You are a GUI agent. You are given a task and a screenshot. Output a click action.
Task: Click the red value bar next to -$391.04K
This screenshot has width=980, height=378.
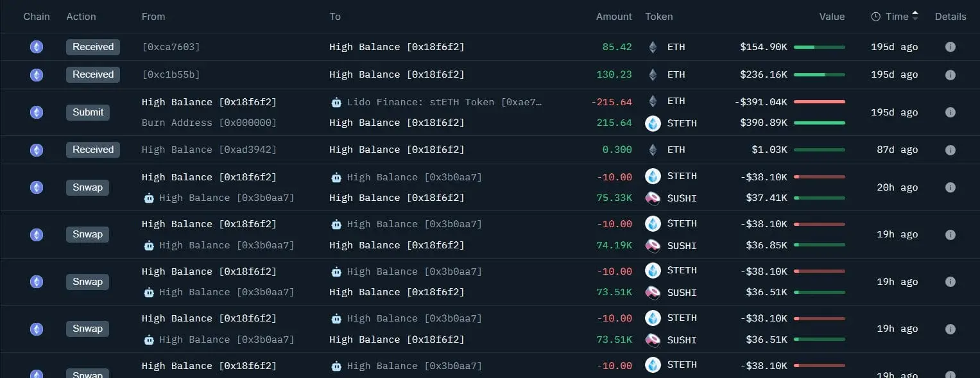(820, 101)
